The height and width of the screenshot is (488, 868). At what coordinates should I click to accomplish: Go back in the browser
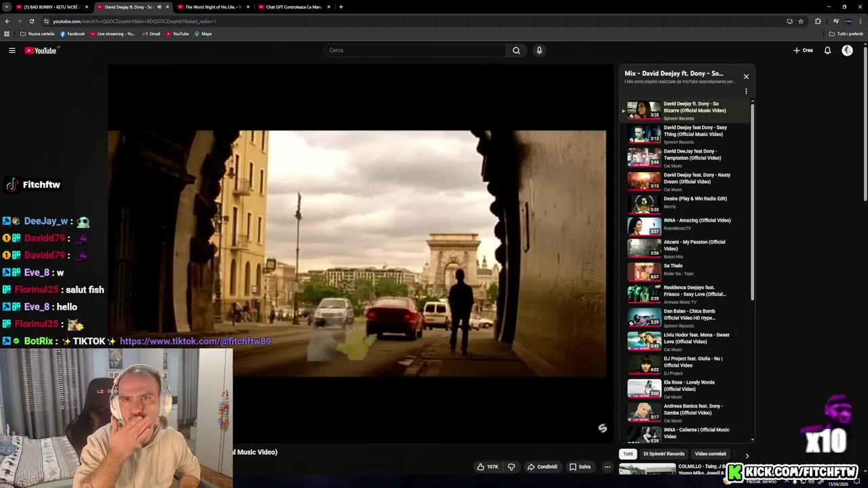(7, 21)
